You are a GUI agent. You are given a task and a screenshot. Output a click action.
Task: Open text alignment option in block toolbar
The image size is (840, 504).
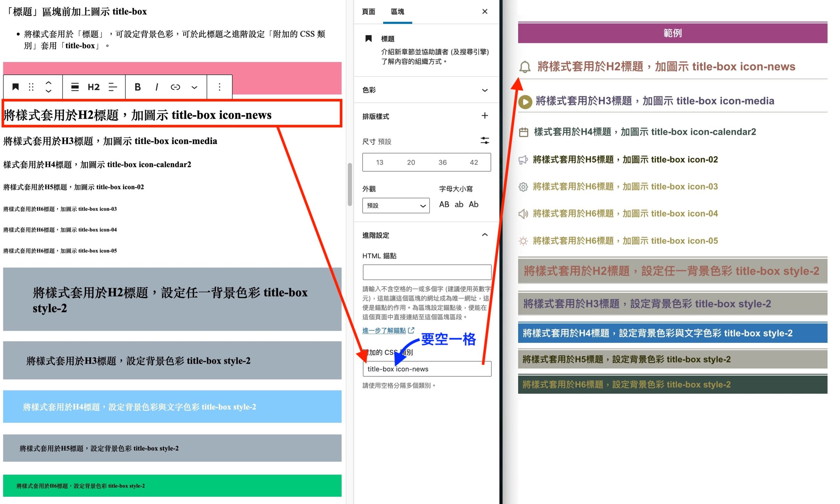click(x=113, y=87)
